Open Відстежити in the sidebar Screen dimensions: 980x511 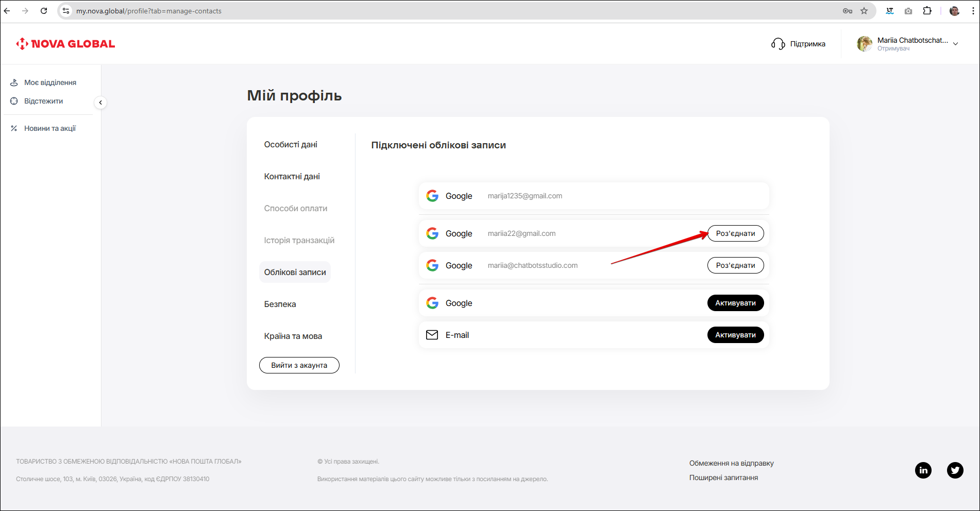pos(43,101)
